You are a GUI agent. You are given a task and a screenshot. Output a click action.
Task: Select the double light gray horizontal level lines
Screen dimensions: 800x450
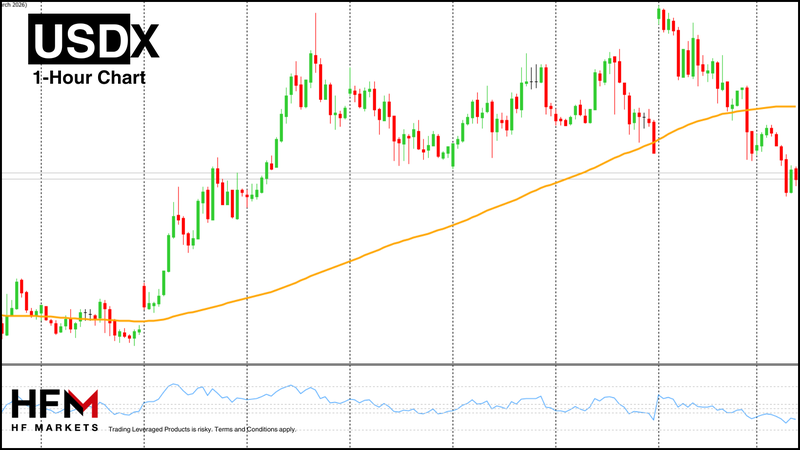tap(400, 176)
